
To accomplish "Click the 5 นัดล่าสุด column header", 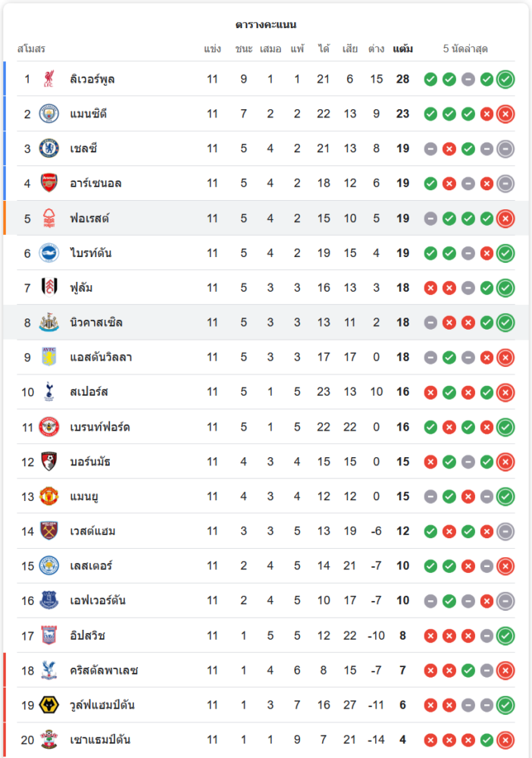I will point(465,49).
